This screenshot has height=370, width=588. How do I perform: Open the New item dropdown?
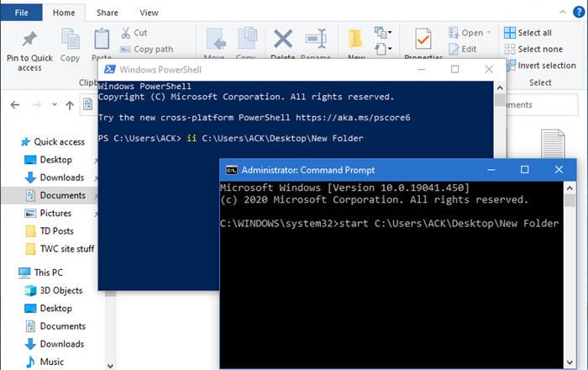(x=383, y=33)
